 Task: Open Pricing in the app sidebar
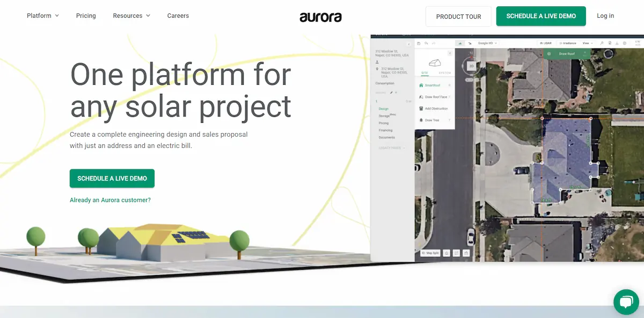[x=383, y=123]
